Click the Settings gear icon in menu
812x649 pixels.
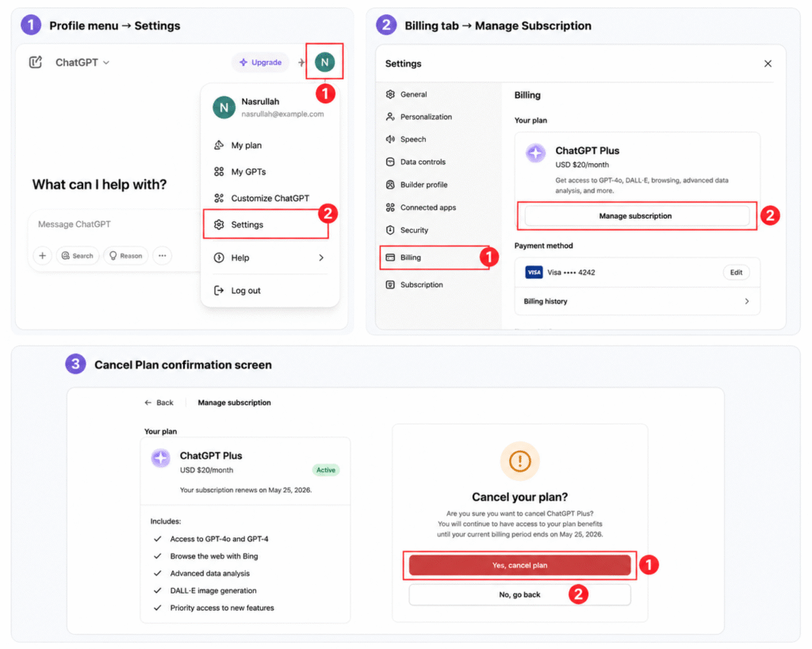tap(219, 224)
